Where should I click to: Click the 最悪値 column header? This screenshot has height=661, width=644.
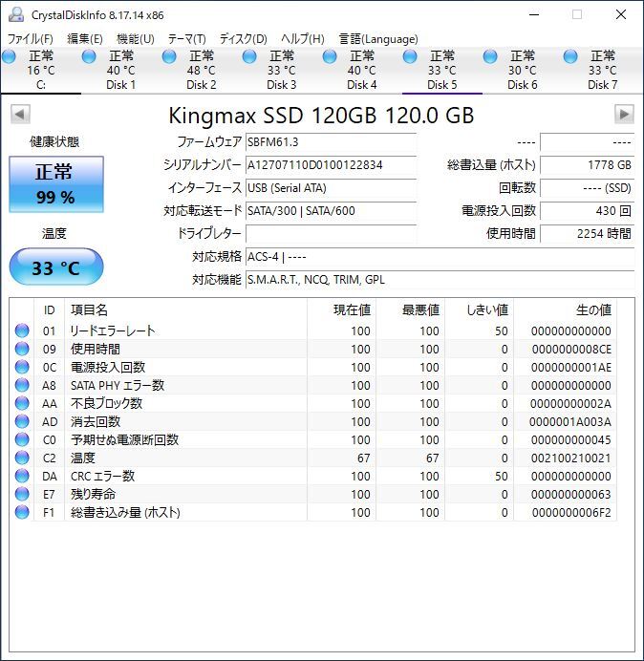[410, 310]
